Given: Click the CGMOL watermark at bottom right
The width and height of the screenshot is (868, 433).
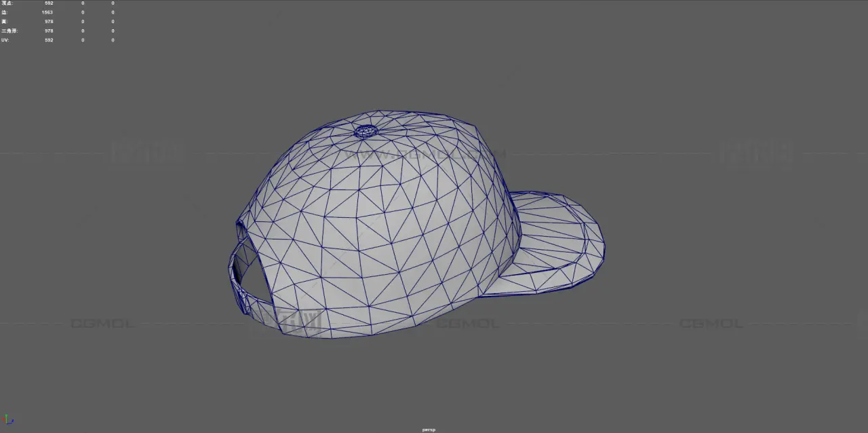Looking at the screenshot, I should tap(711, 324).
